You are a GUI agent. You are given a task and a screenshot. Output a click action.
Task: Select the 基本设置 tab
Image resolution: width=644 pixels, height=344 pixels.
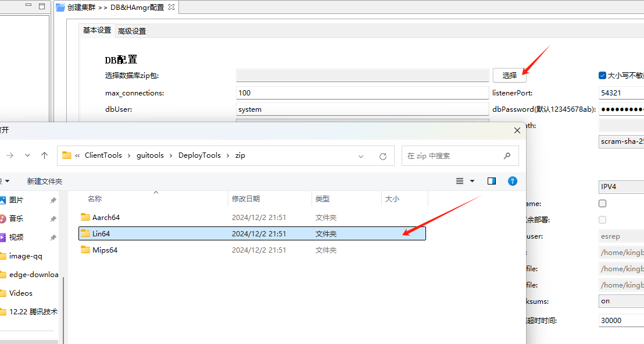96,30
